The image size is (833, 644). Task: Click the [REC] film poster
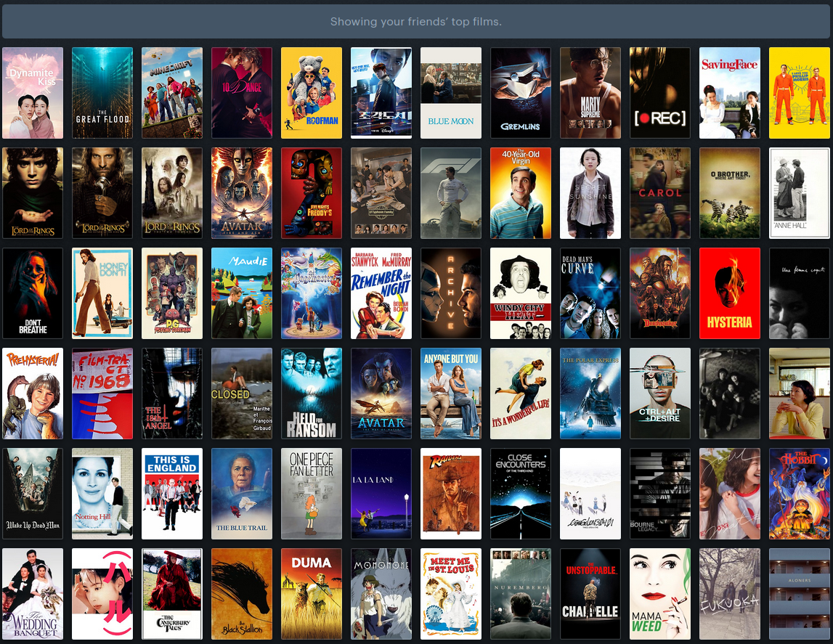point(660,93)
